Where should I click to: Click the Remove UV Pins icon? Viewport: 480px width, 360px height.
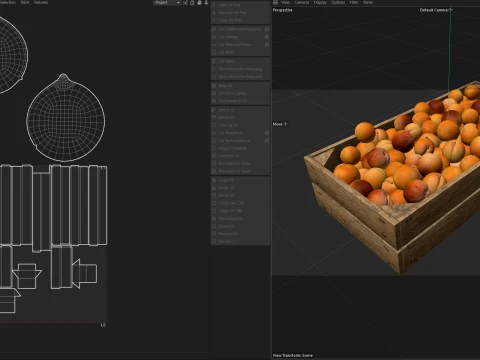(214, 13)
